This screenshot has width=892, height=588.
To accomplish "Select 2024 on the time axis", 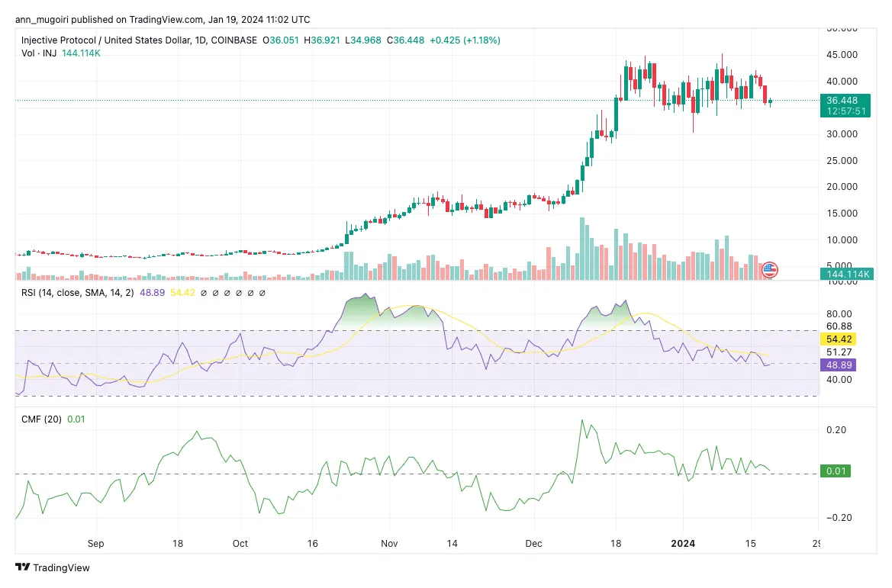I will point(683,544).
